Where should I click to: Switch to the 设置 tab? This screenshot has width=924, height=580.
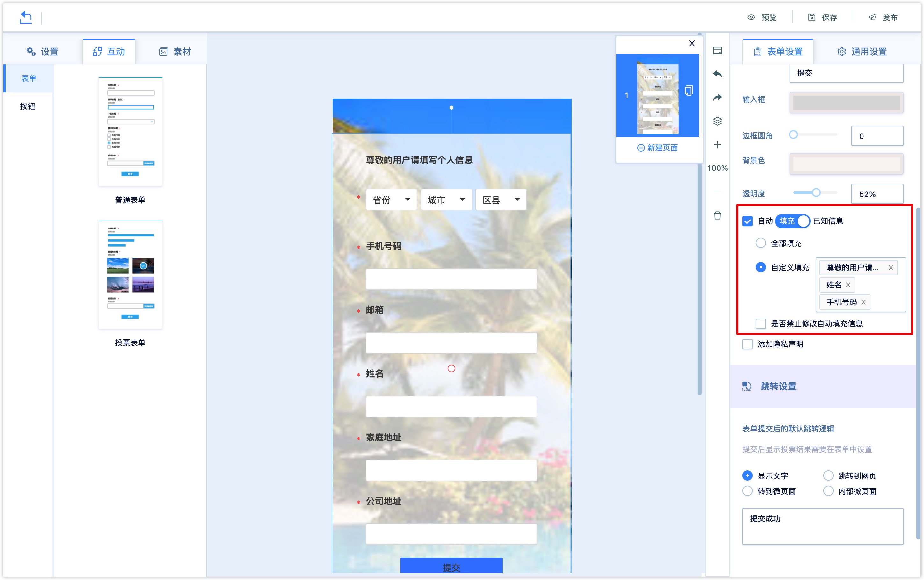42,51
